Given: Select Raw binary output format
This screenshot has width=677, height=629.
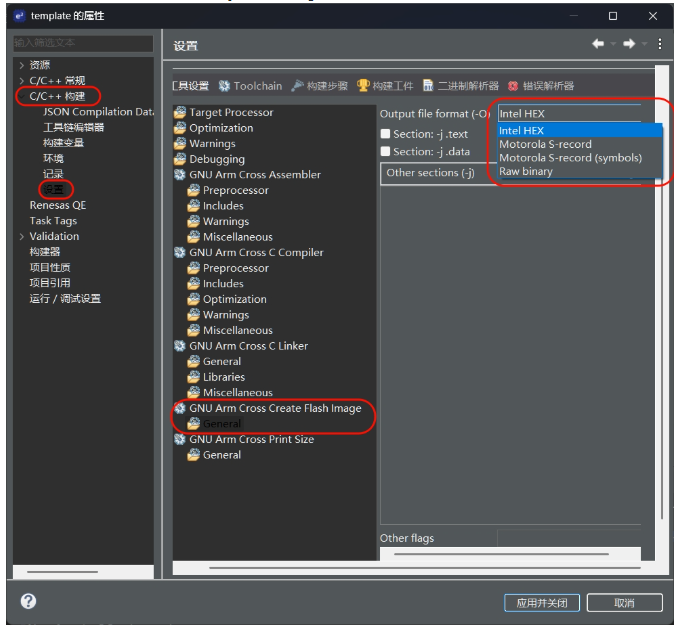Looking at the screenshot, I should [x=579, y=171].
